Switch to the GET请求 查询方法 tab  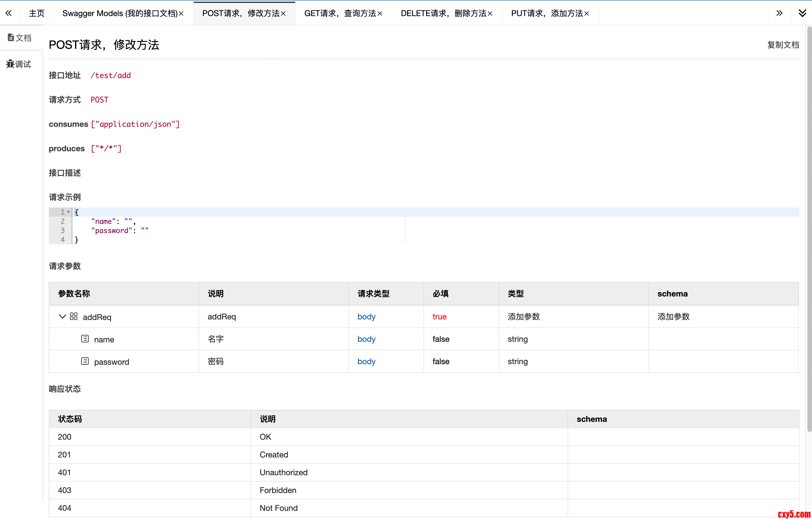pyautogui.click(x=340, y=13)
